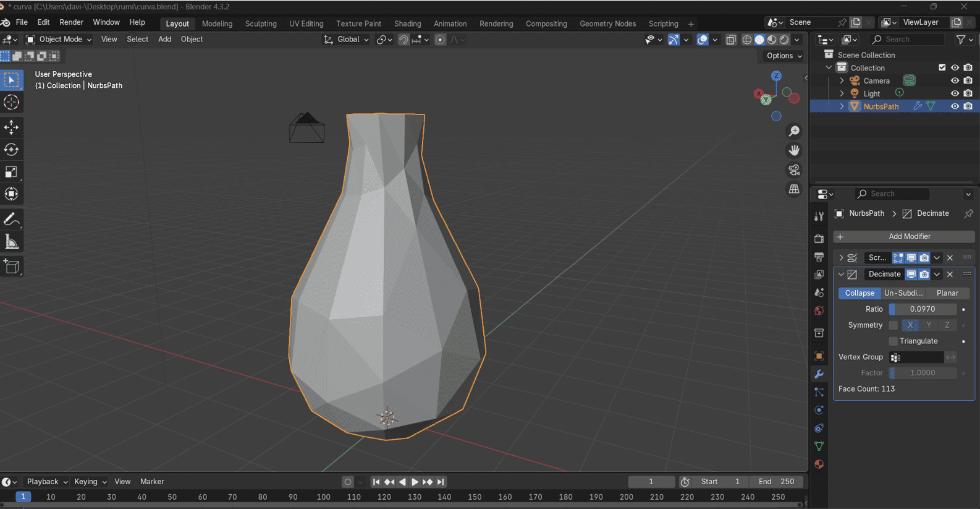Switch to rendered viewport shading
980x509 pixels.
[784, 40]
